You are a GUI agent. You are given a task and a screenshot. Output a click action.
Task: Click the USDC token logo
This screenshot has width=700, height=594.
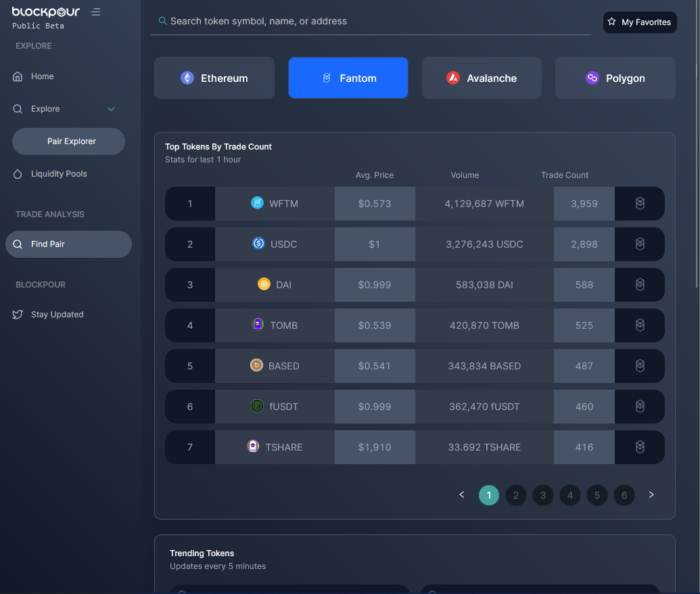click(258, 244)
